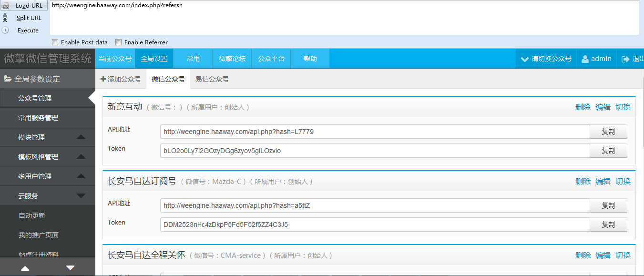Image resolution: width=644 pixels, height=276 pixels.
Task: Enable the Referrer checkbox
Action: pos(119,42)
